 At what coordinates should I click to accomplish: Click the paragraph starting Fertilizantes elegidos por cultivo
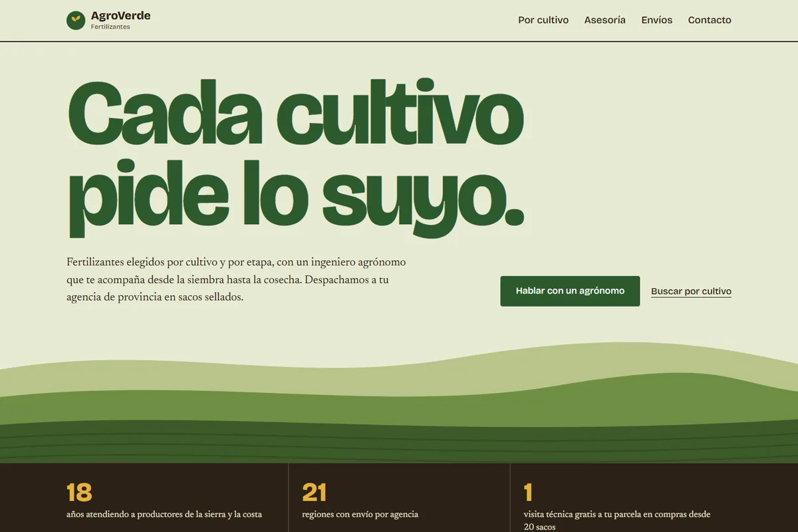tap(236, 279)
